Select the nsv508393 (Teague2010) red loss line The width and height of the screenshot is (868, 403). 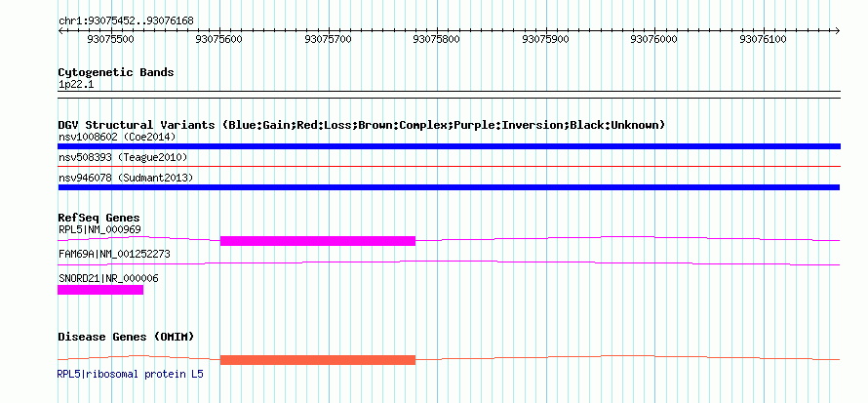(449, 166)
